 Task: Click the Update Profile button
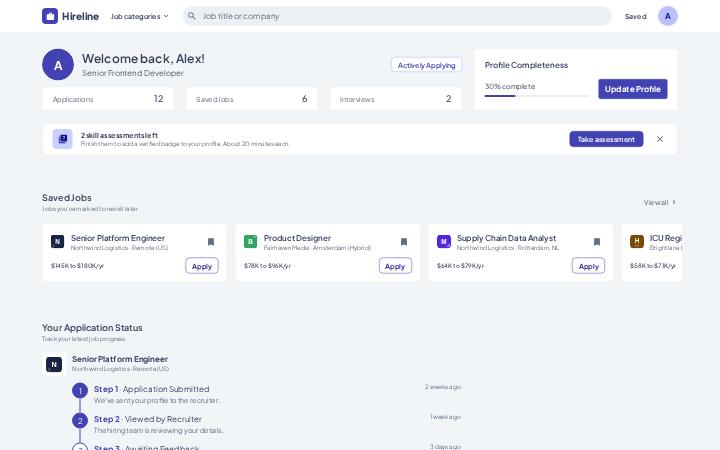(633, 89)
